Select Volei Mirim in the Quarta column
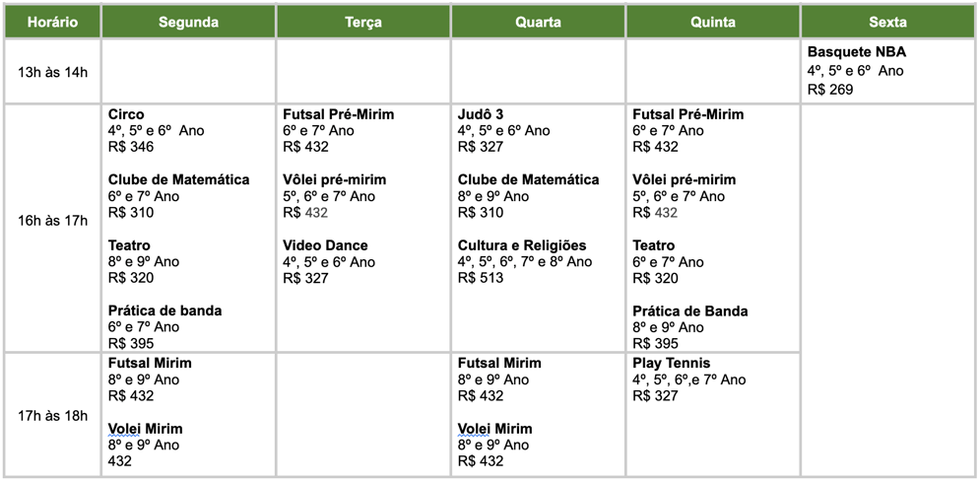Image resolution: width=980 pixels, height=481 pixels. pyautogui.click(x=494, y=429)
